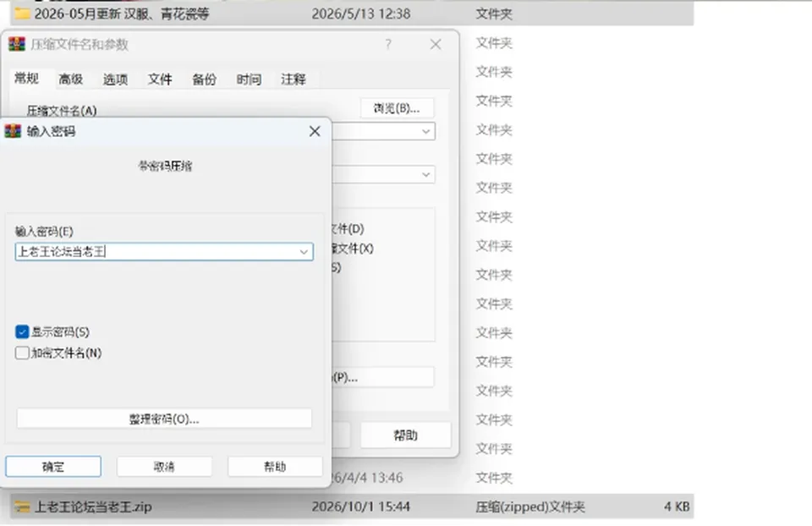The image size is (812, 526).
Task: Click the WinRAR icon beside 压缩文件名和参数 title
Action: pyautogui.click(x=17, y=45)
